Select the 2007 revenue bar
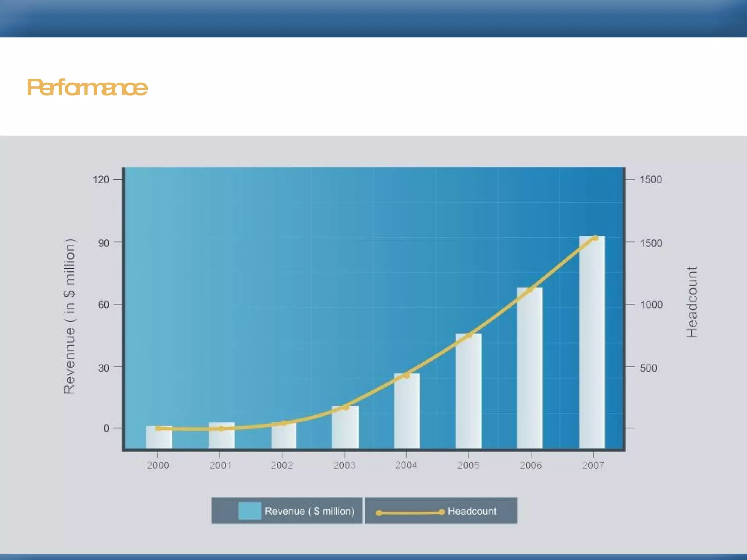 point(592,343)
